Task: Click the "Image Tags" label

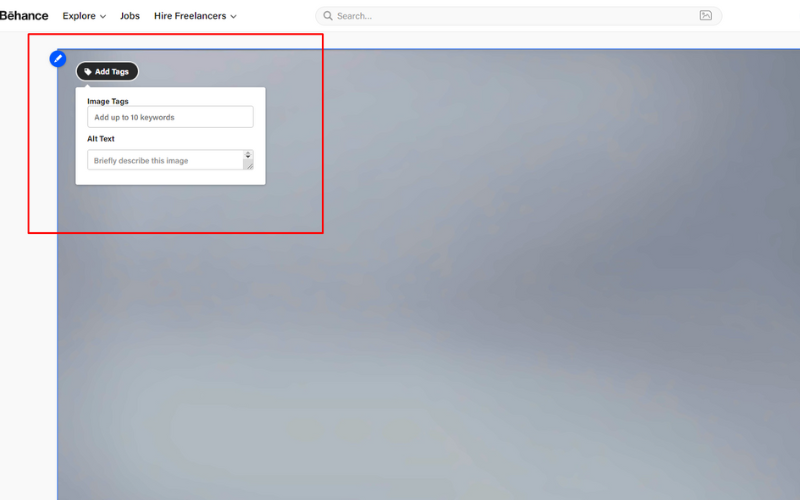Action: pyautogui.click(x=108, y=101)
